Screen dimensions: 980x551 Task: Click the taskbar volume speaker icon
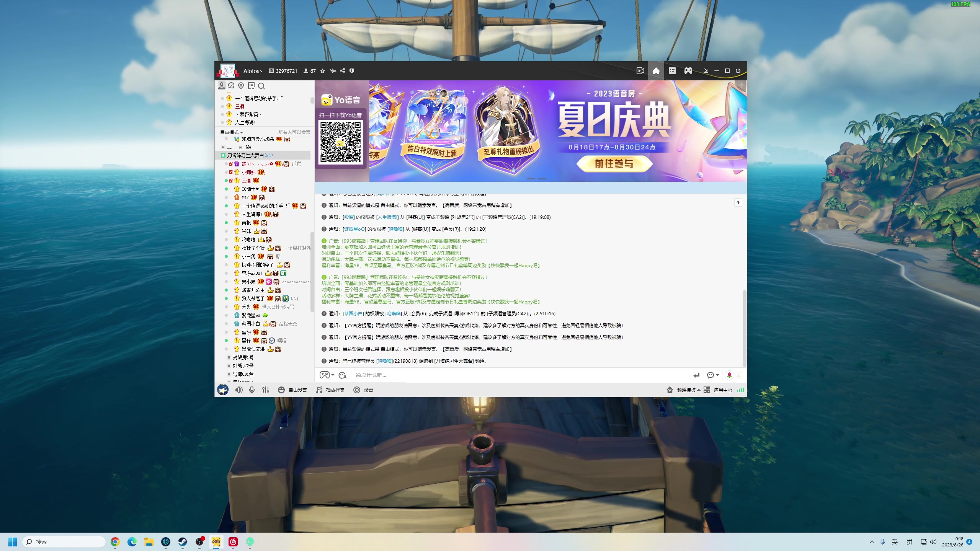933,542
